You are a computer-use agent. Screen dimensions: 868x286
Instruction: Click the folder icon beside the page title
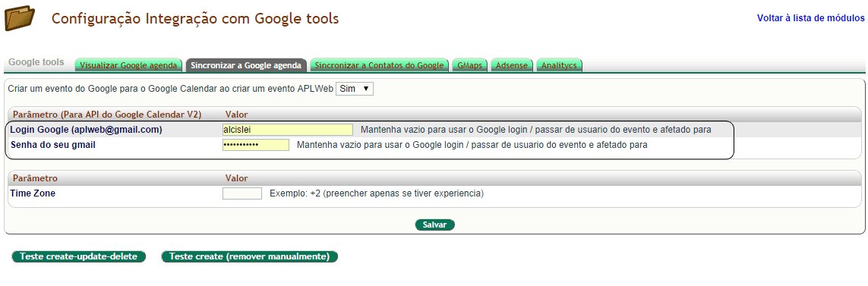pyautogui.click(x=20, y=18)
